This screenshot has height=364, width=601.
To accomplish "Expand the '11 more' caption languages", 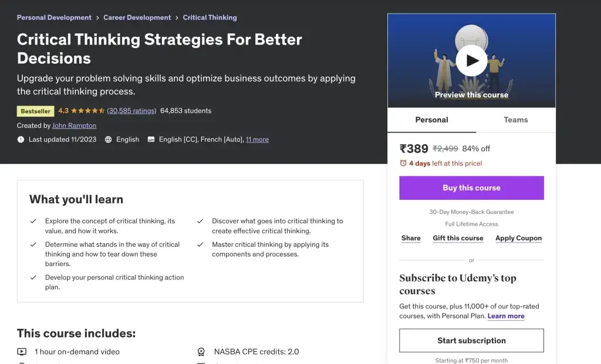I will (257, 140).
